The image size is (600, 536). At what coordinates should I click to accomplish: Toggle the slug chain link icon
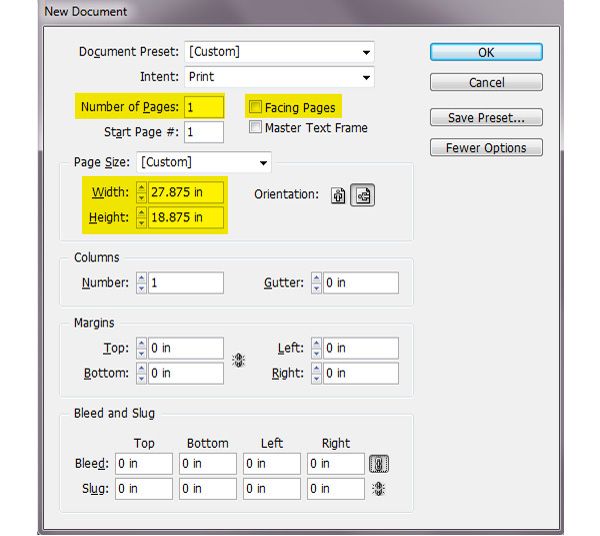pyautogui.click(x=378, y=489)
